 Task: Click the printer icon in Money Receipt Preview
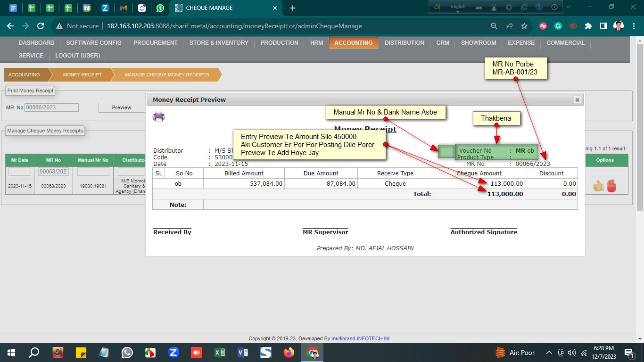pos(158,116)
